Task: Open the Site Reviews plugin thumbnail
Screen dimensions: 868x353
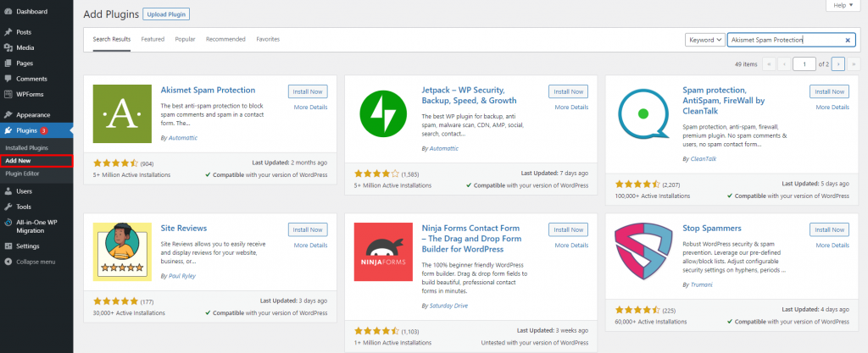Action: coord(121,252)
